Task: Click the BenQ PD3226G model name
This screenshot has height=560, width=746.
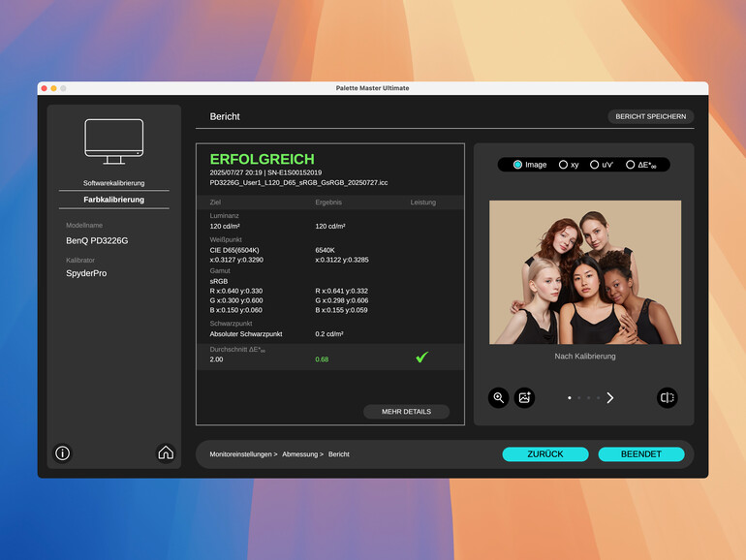Action: pos(97,240)
